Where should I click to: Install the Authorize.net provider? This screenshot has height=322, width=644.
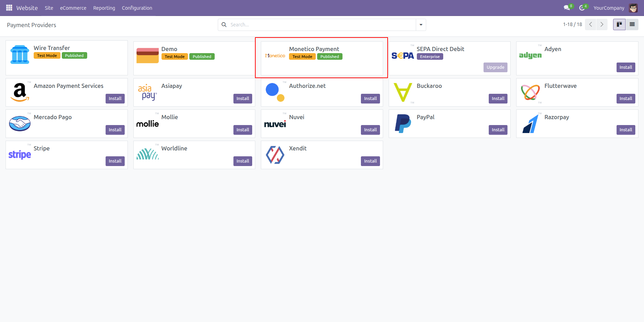(370, 99)
